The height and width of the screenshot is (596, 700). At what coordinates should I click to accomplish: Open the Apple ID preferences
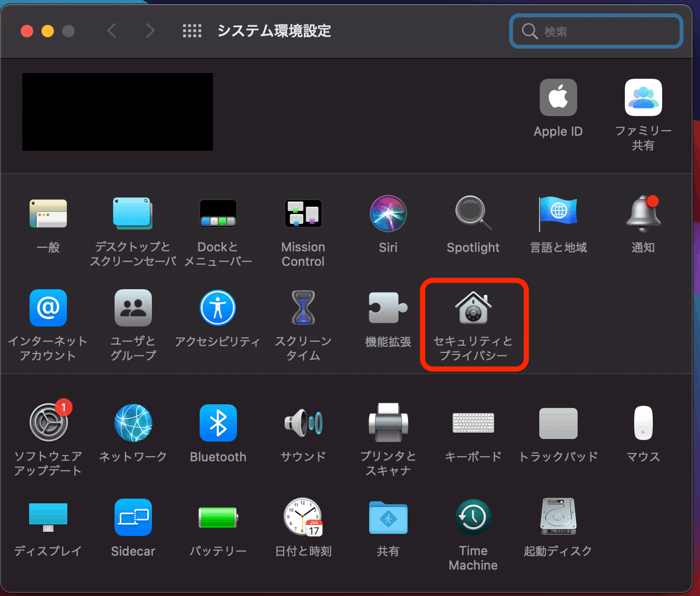(x=558, y=97)
